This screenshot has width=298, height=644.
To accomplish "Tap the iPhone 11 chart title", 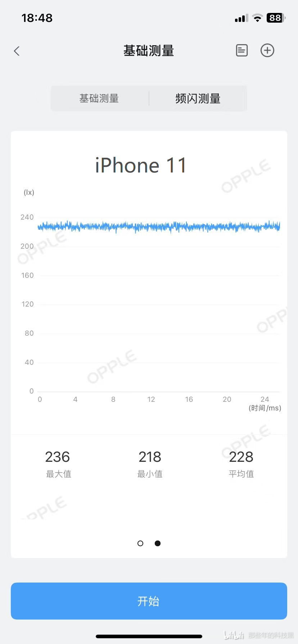I will click(141, 165).
